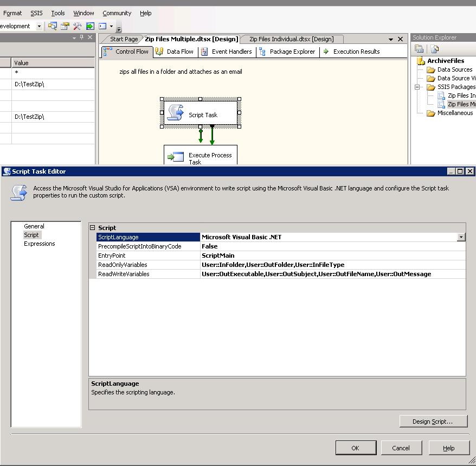The image size is (476, 466).
Task: Open the active documents list dropdown arrow
Action: [x=391, y=39]
